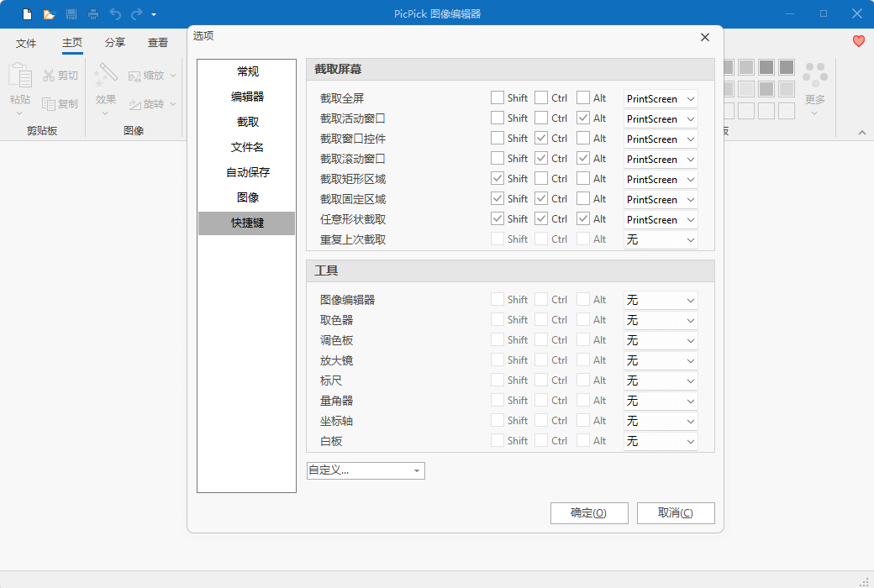Viewport: 874px width, 588px height.
Task: Click the Redo arrow icon
Action: (x=136, y=14)
